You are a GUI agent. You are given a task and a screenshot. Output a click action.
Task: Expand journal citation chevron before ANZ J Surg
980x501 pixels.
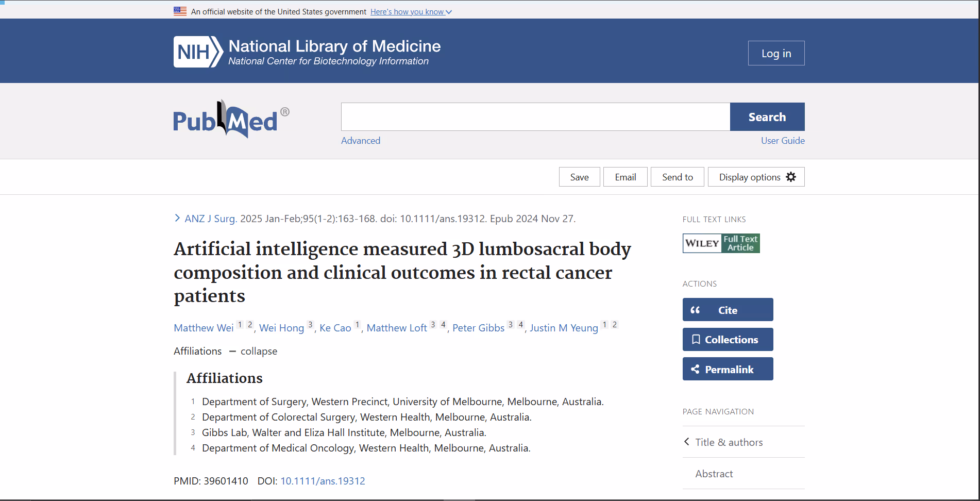click(x=177, y=218)
